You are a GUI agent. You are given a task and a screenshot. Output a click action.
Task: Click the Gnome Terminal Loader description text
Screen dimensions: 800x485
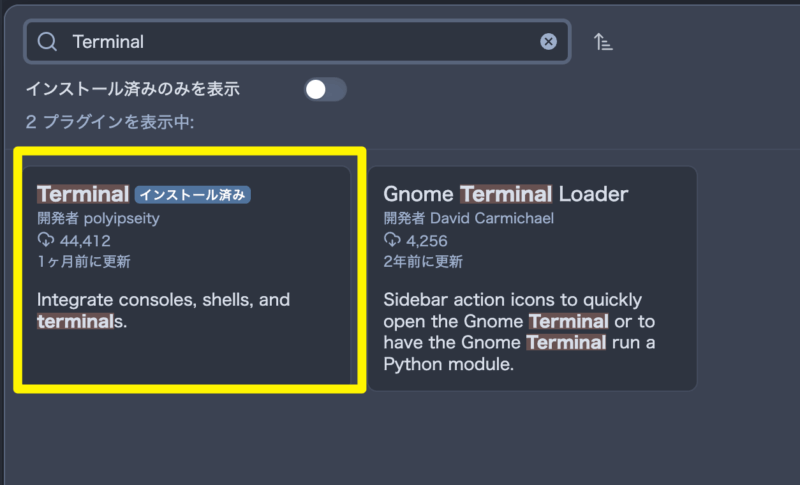[519, 331]
